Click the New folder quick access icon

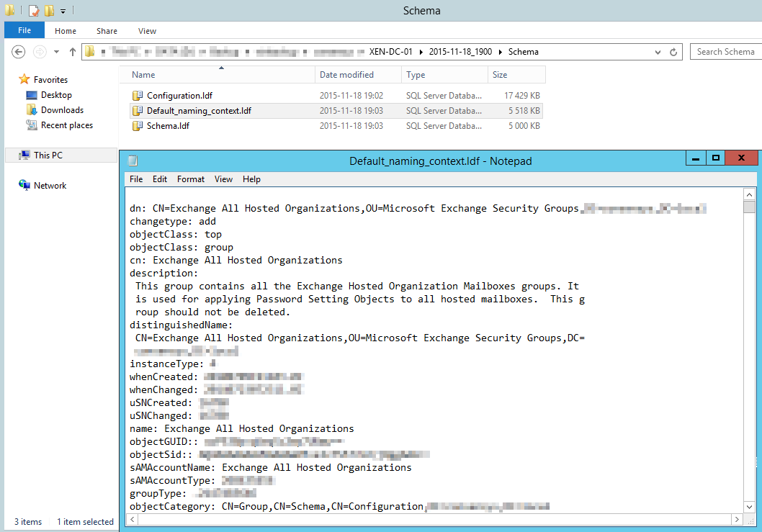pyautogui.click(x=49, y=10)
